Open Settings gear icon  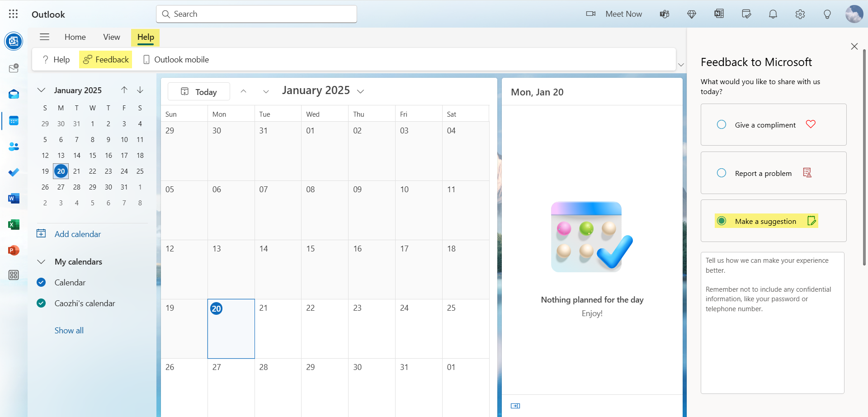[x=800, y=14]
